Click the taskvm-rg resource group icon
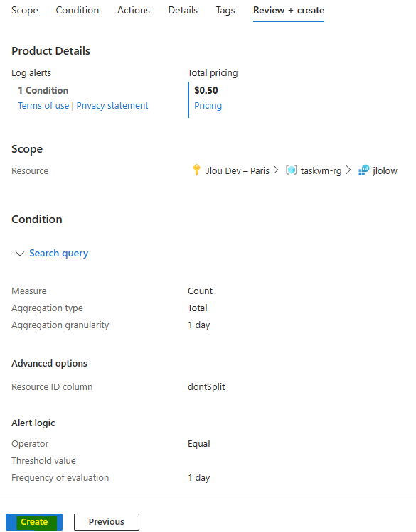Viewport: 416px width, 532px height. pos(291,170)
